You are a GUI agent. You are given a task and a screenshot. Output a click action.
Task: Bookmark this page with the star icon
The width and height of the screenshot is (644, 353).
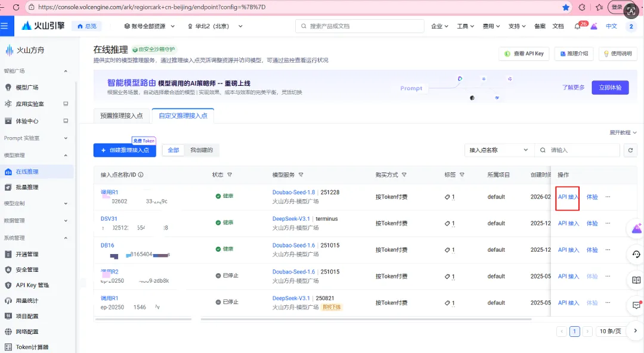(566, 7)
